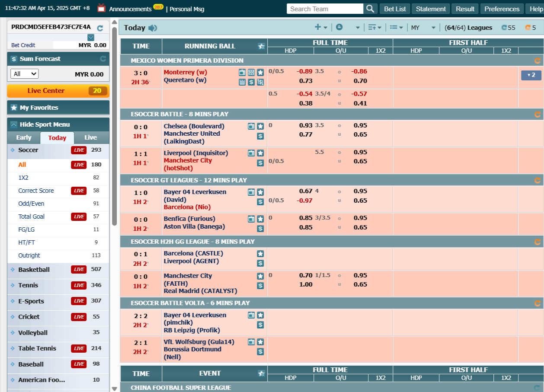This screenshot has height=392, width=544.
Task: Open the Announcements TV icon
Action: click(101, 8)
